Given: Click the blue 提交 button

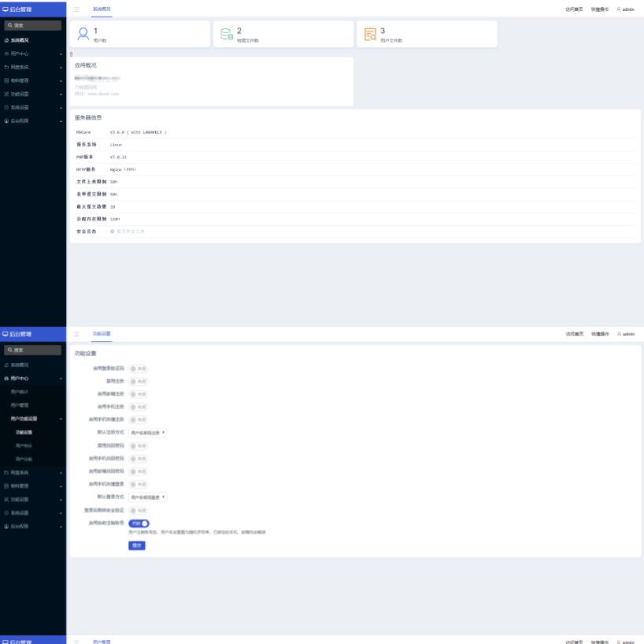Looking at the screenshot, I should [x=136, y=545].
